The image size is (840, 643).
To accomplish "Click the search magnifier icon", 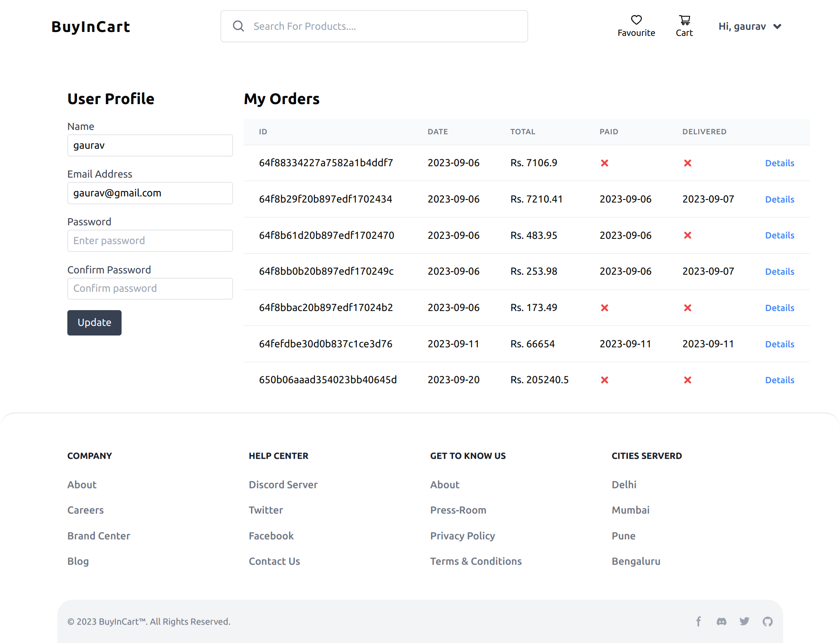I will pos(238,26).
